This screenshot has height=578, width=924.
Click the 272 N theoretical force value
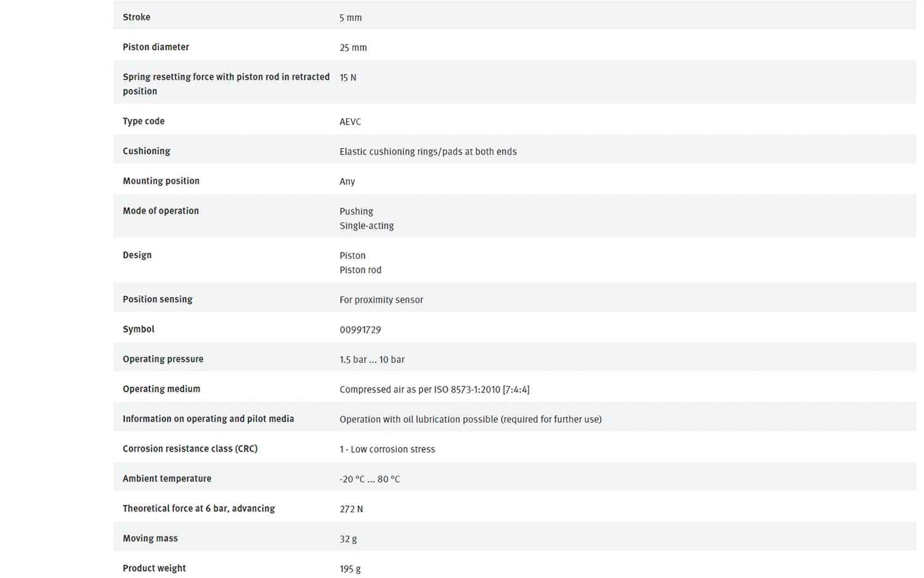351,509
